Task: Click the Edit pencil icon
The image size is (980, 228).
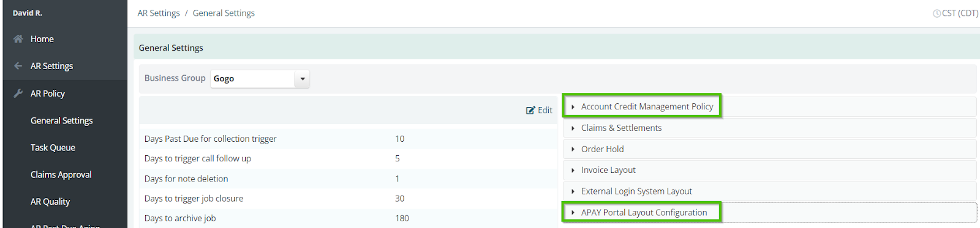Action: [x=530, y=111]
